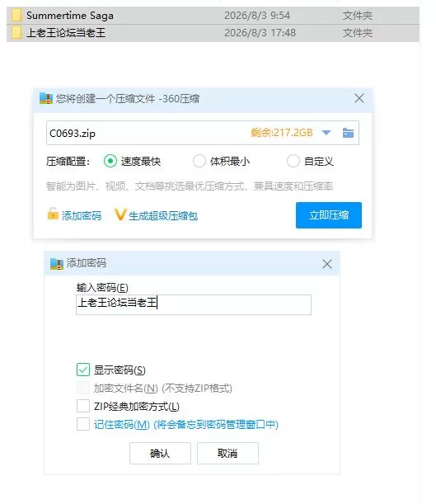This screenshot has width=436, height=504.
Task: Pick the 自定义 compression setting
Action: (293, 161)
